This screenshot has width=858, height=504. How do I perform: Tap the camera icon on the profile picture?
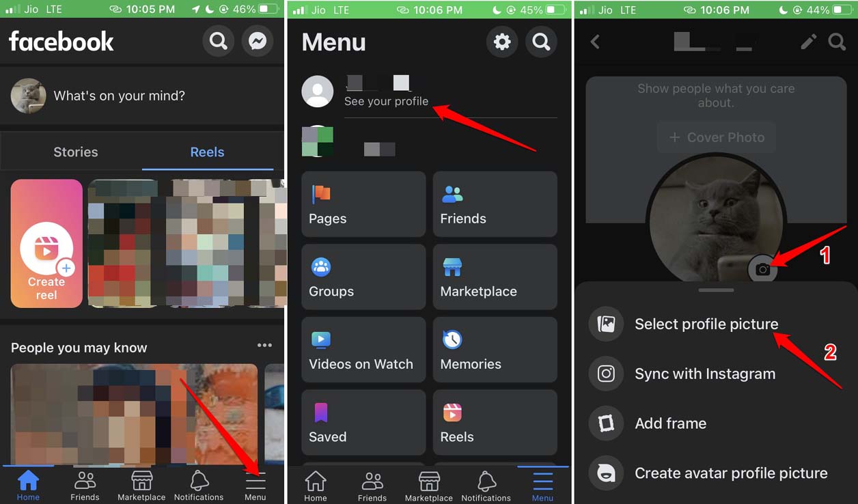coord(763,269)
